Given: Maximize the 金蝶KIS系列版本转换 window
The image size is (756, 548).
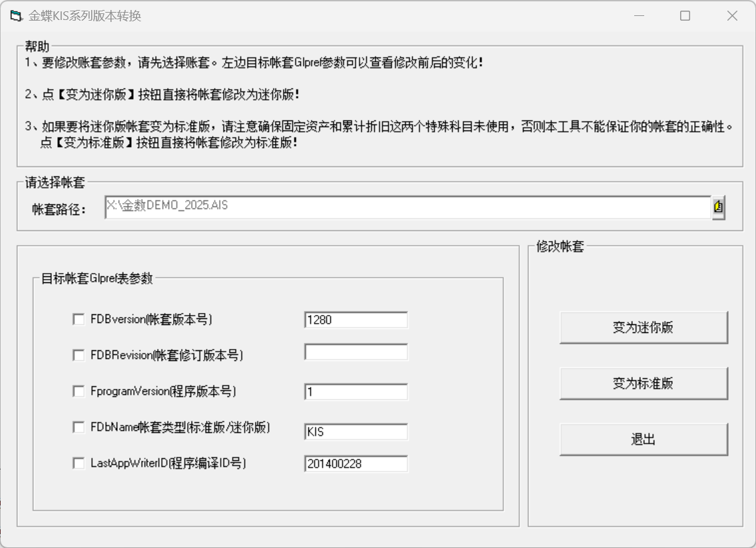Looking at the screenshot, I should click(685, 16).
